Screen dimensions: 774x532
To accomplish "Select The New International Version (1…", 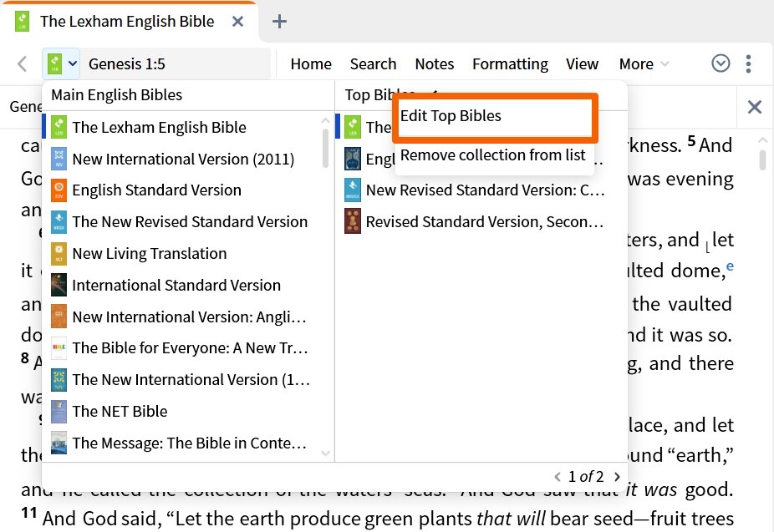I will [x=191, y=380].
